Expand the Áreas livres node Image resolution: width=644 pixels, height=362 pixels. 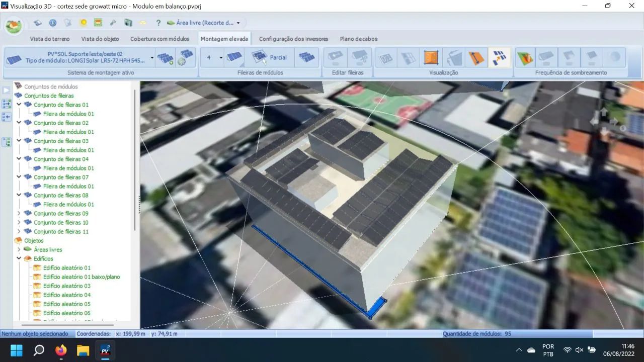(x=19, y=249)
